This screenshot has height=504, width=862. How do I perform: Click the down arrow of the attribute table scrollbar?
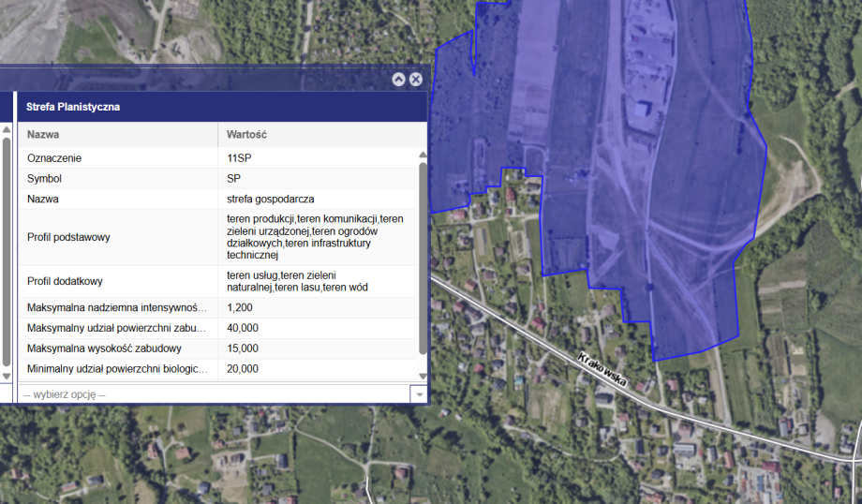coord(423,376)
